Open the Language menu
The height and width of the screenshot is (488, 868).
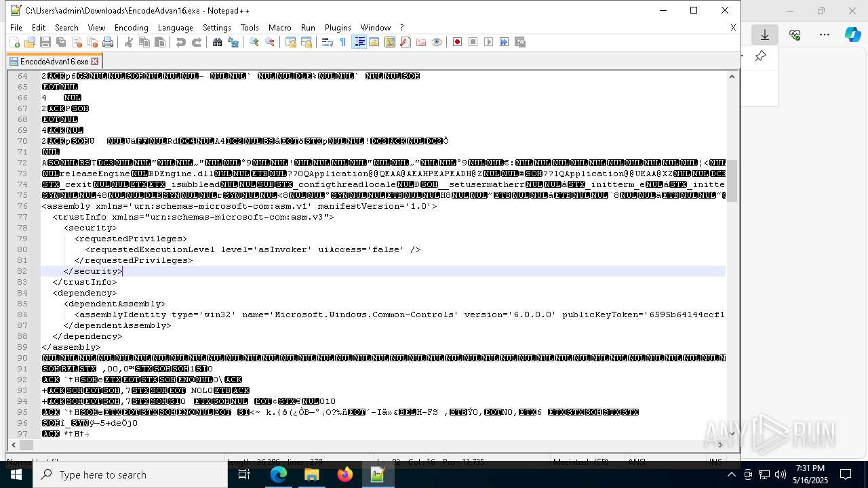pos(175,28)
